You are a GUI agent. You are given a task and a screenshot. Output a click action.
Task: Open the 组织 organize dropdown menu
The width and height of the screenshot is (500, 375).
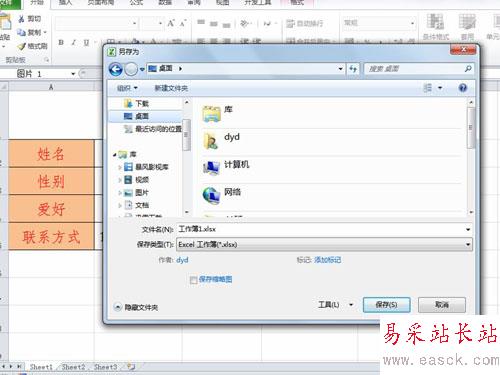coord(127,88)
